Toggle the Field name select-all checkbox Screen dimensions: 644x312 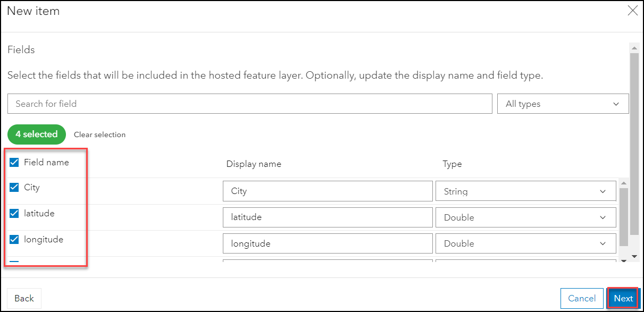coord(14,162)
